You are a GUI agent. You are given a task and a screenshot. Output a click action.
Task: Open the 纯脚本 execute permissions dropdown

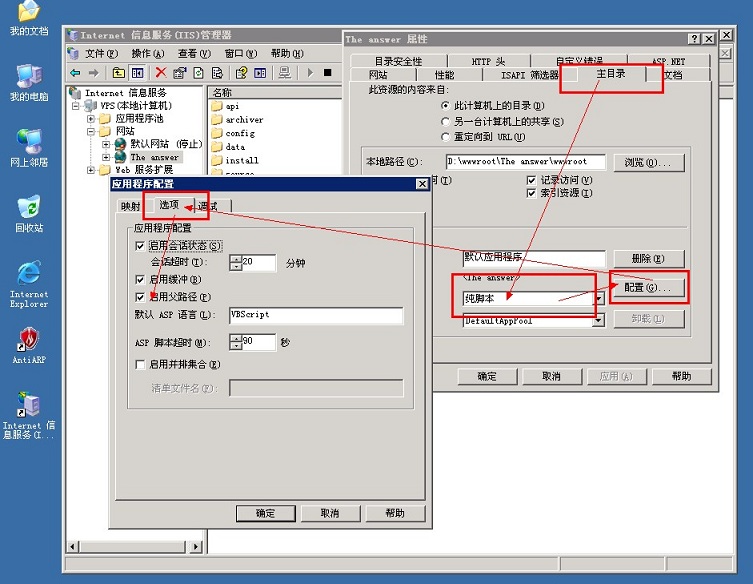pyautogui.click(x=599, y=299)
